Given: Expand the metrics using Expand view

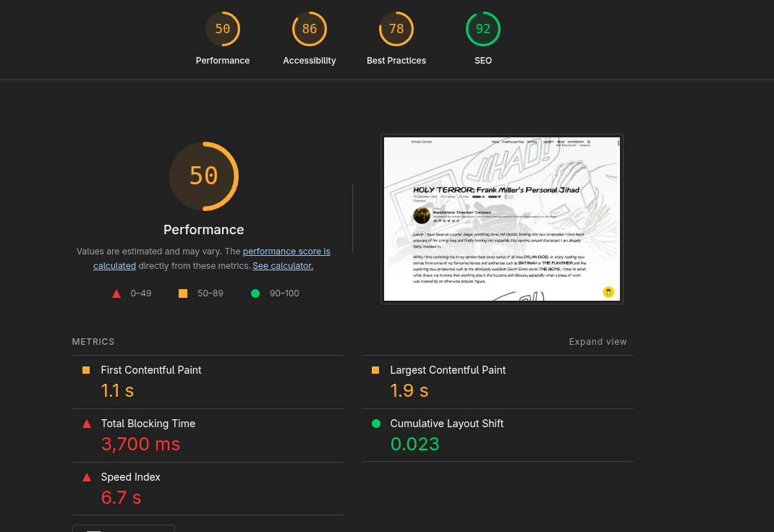Looking at the screenshot, I should (x=598, y=341).
